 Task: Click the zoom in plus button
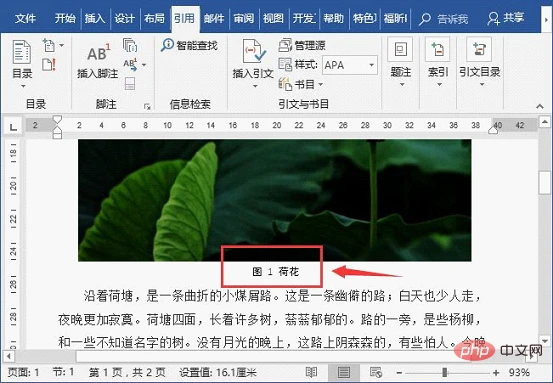pos(496,372)
